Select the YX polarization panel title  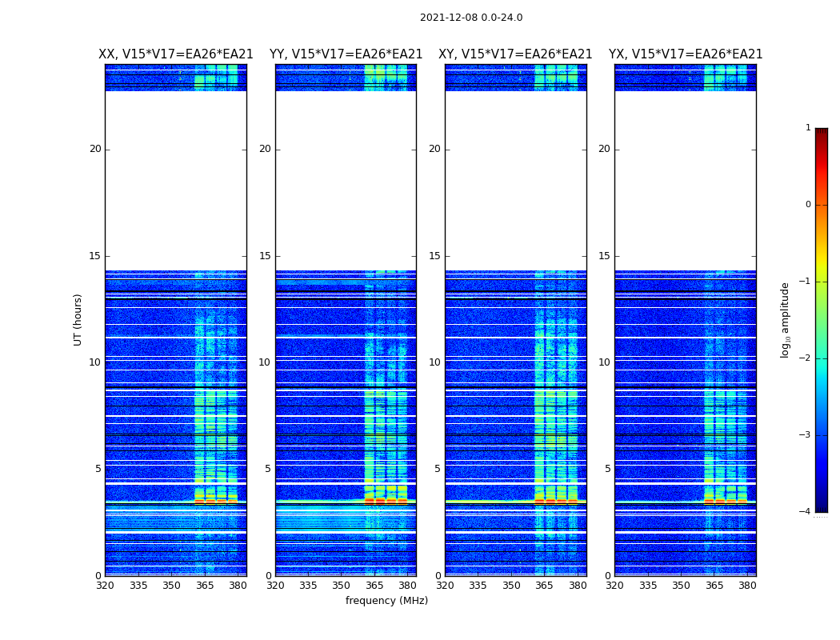click(x=686, y=54)
